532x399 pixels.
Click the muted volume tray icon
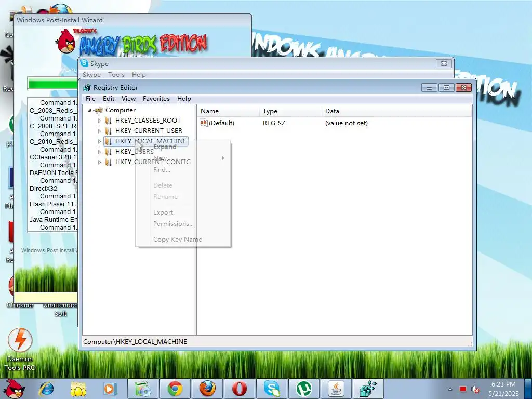(x=475, y=390)
